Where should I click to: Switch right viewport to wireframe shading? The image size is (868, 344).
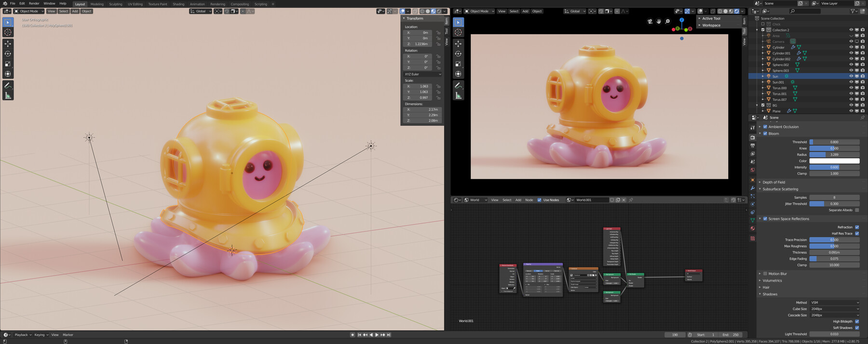coord(719,11)
